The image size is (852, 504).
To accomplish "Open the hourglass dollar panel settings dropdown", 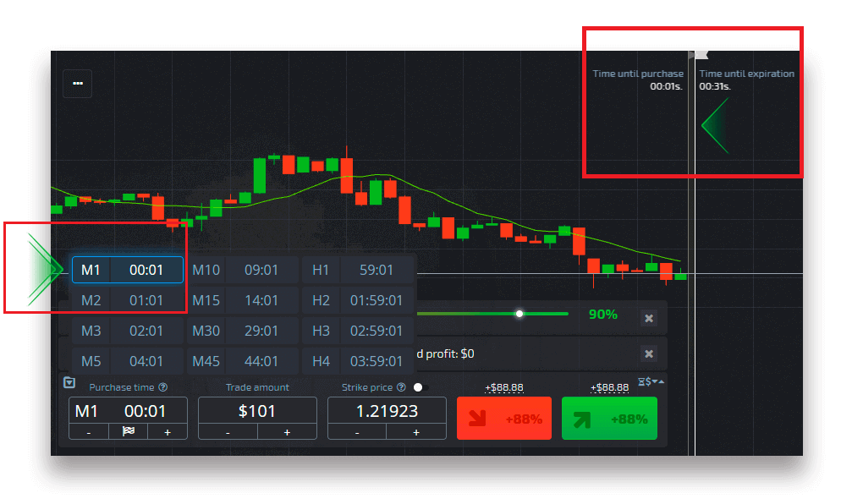I will point(651,381).
